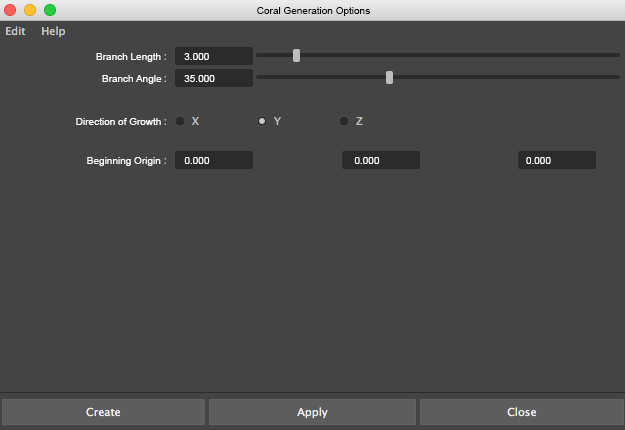Click the Branch Angle value field
This screenshot has height=430, width=625.
pos(214,78)
